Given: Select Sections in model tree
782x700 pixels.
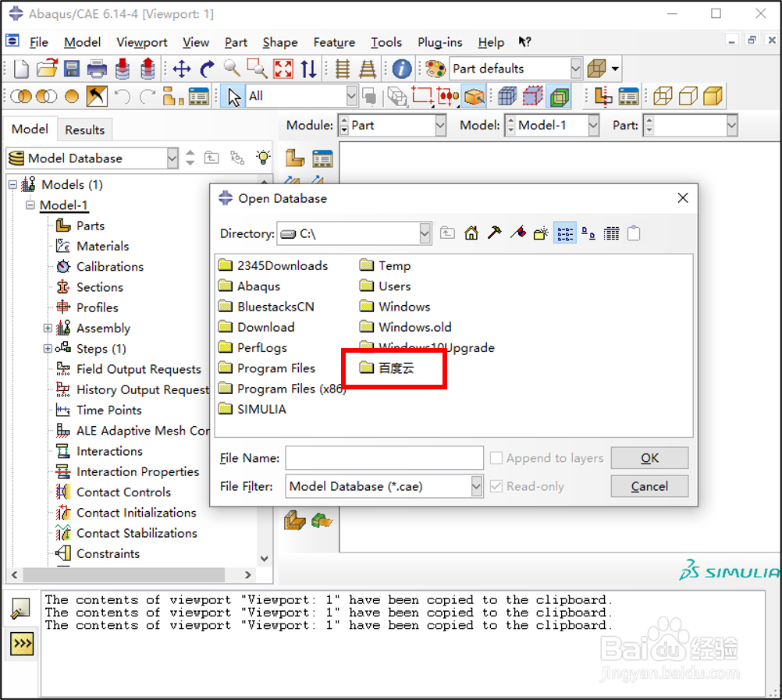Looking at the screenshot, I should [x=90, y=287].
